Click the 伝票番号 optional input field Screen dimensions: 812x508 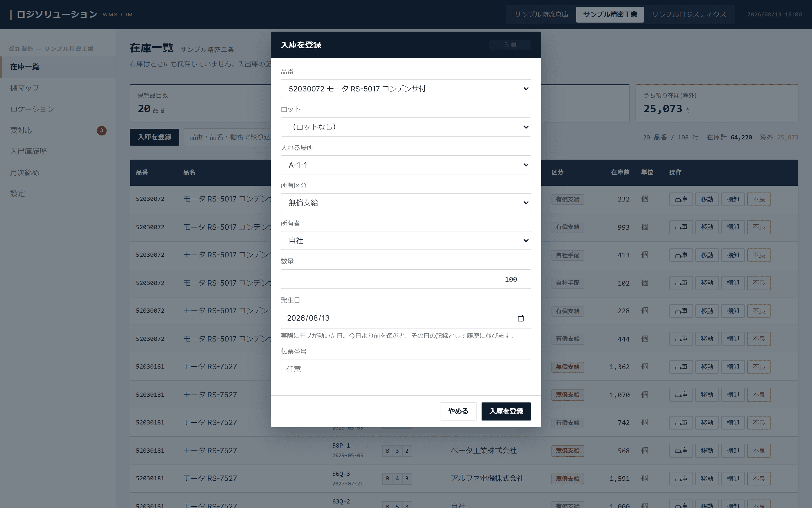406,370
